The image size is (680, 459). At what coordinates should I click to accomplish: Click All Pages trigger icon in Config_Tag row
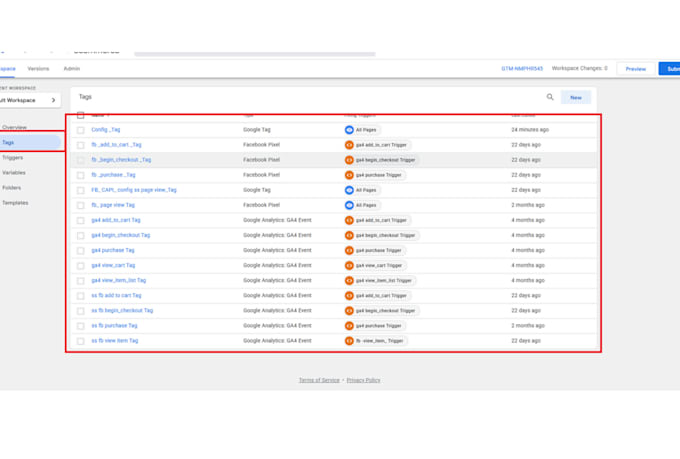pos(349,130)
